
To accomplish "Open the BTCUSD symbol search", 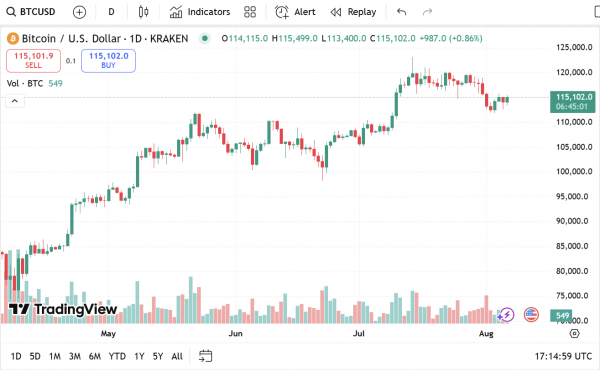I will coord(31,12).
